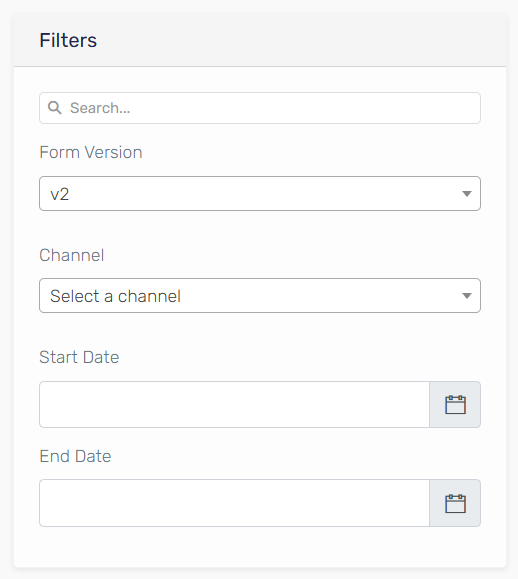Open the Start Date calendar picker icon
This screenshot has height=579, width=518.
point(455,405)
